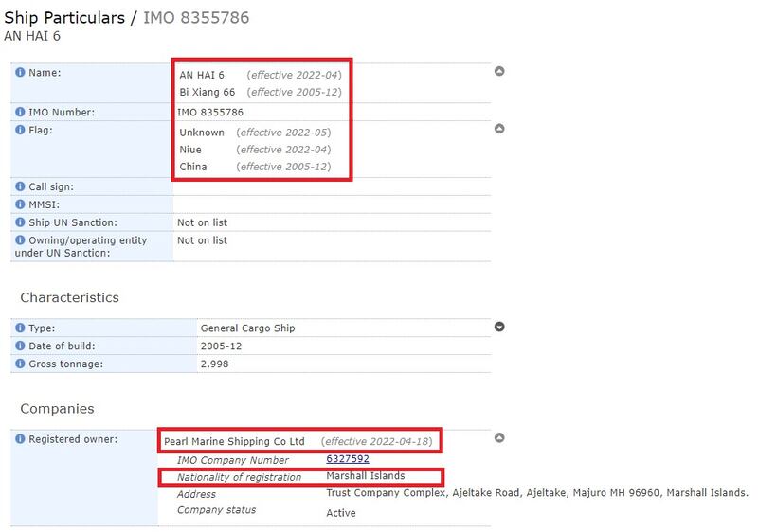Click the info icon beside Type
The width and height of the screenshot is (758, 532).
[x=20, y=328]
